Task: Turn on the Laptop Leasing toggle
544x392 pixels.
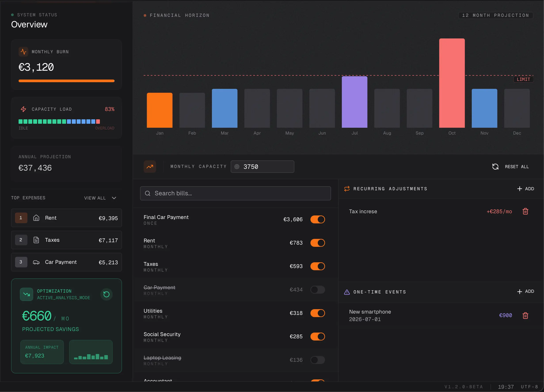Action: 318,360
